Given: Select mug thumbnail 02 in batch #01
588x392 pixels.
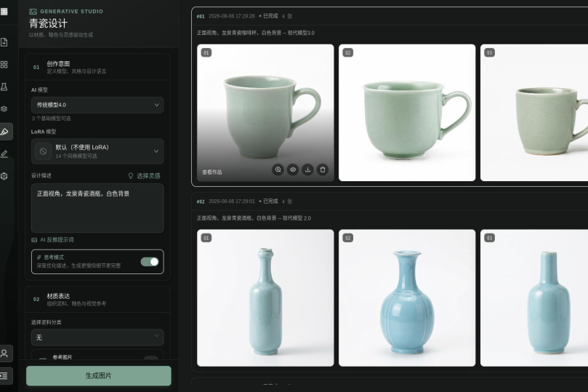Looking at the screenshot, I should (407, 113).
